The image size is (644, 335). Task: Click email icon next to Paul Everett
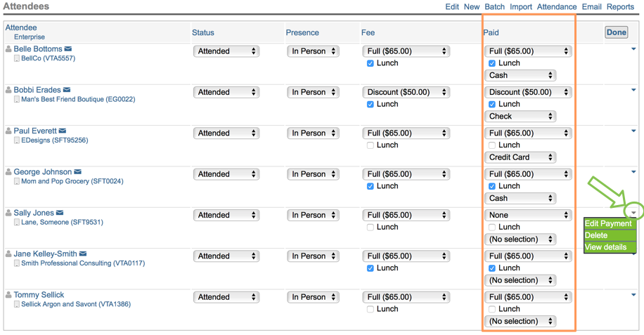click(x=63, y=131)
